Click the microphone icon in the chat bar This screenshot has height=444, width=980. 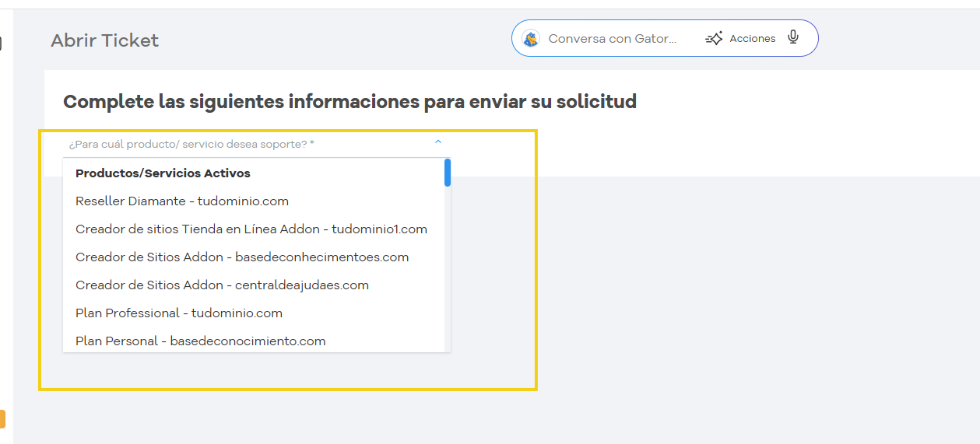(x=793, y=37)
